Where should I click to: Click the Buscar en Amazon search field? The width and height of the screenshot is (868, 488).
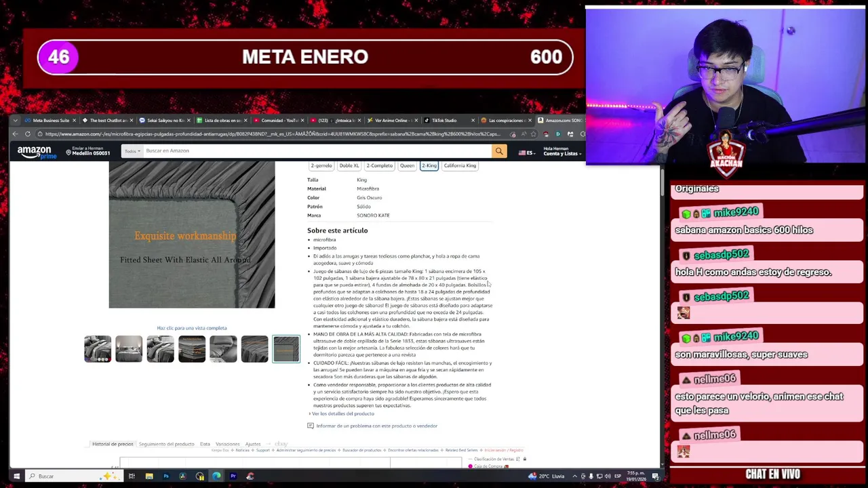[317, 151]
